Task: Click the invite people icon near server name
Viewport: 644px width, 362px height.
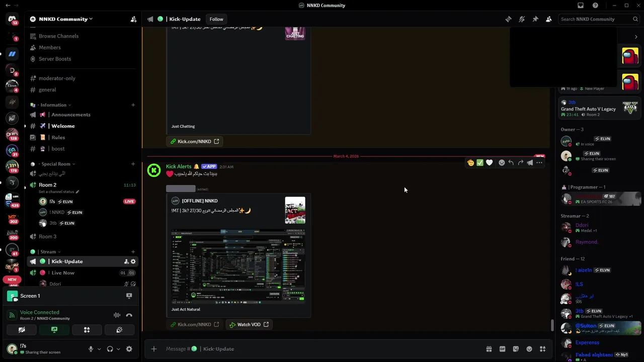Action: [133, 19]
